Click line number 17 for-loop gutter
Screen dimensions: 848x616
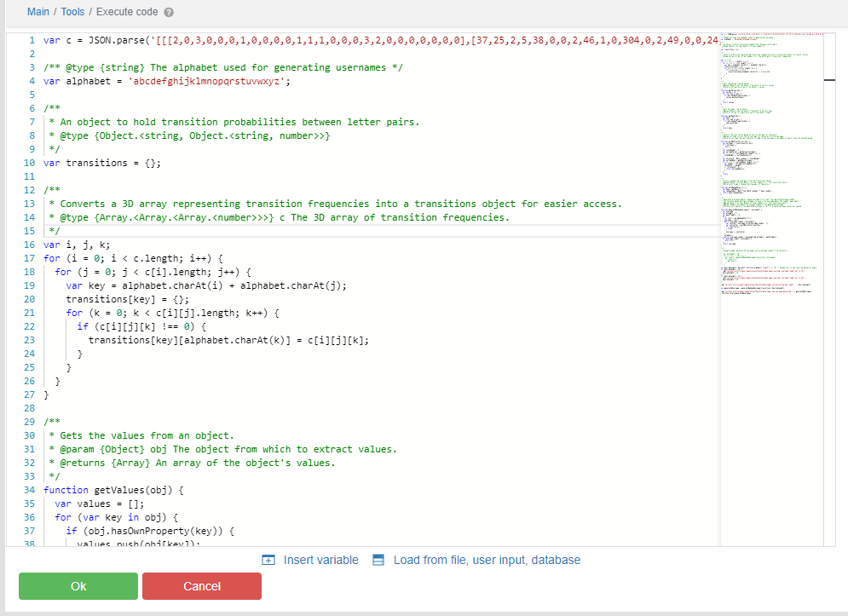coord(29,258)
